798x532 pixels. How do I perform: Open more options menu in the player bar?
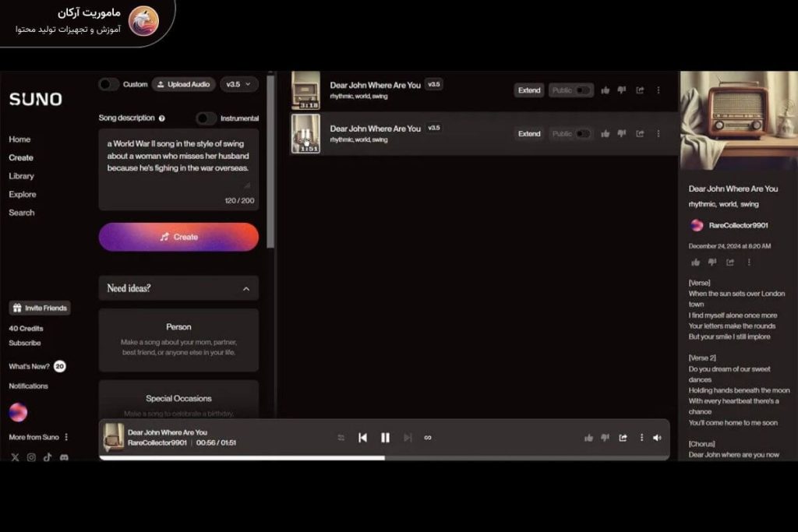641,437
